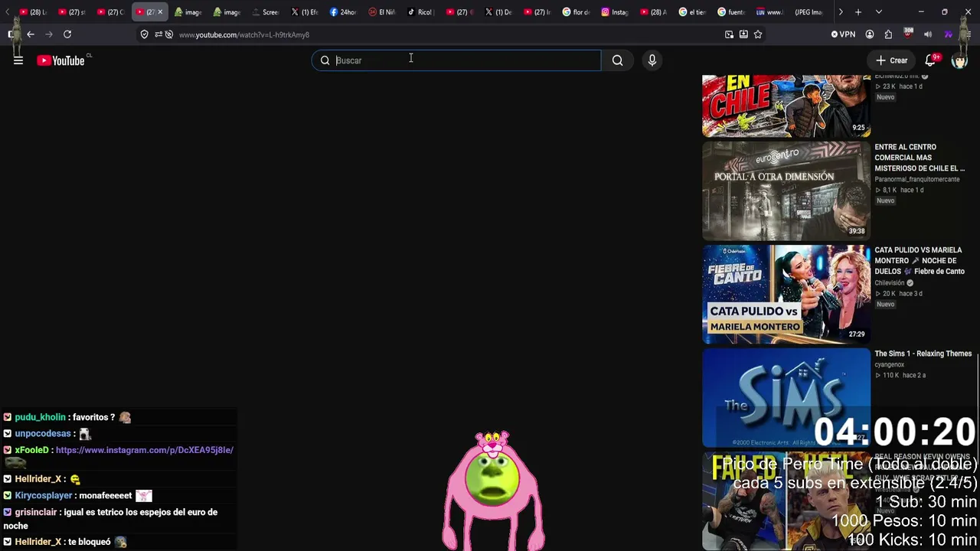Click the crossed-out eye icon in address bar
Screen dimensions: 980x551
pyautogui.click(x=169, y=34)
